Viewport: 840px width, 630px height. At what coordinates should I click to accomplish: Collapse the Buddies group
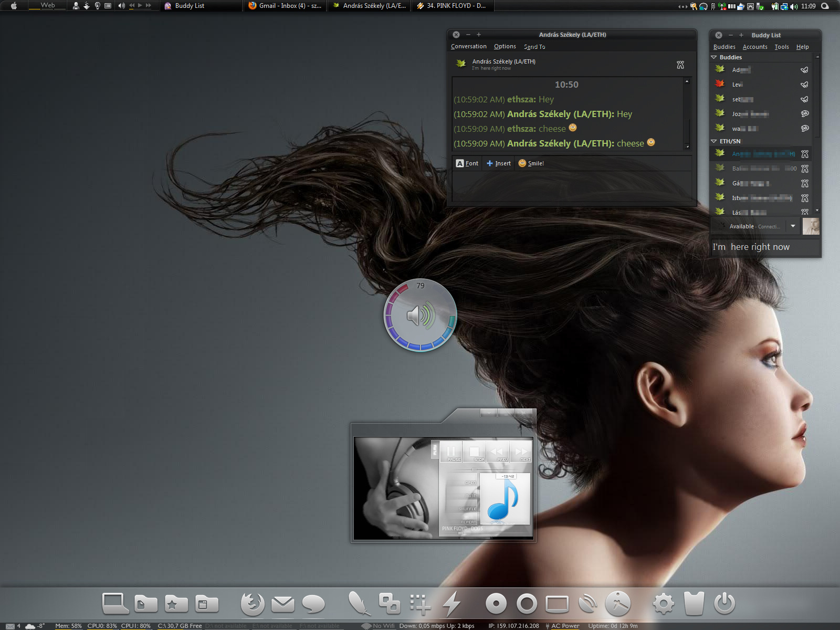(714, 57)
